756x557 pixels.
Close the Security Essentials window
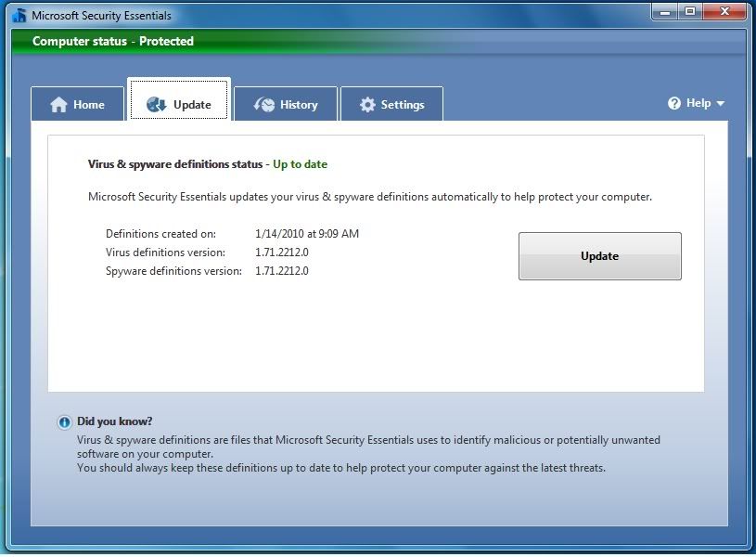tap(724, 11)
